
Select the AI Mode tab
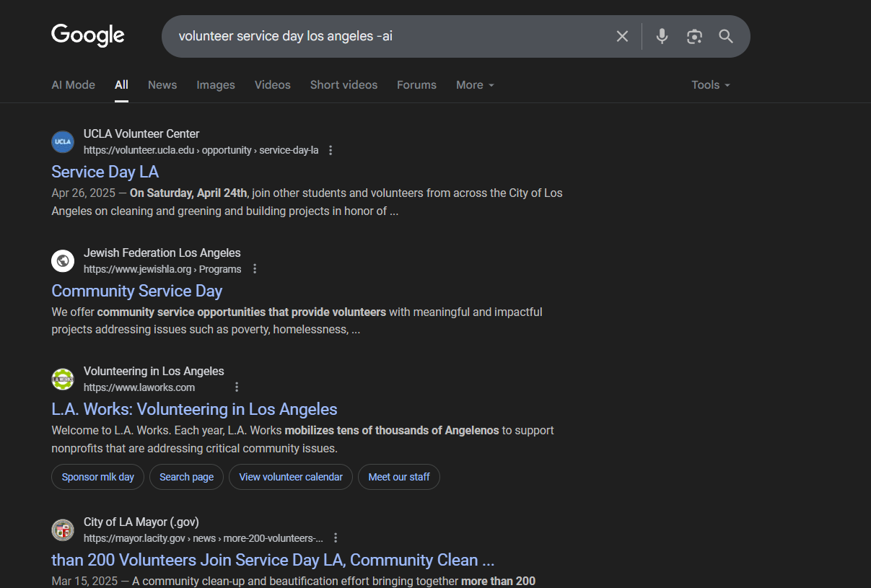73,85
